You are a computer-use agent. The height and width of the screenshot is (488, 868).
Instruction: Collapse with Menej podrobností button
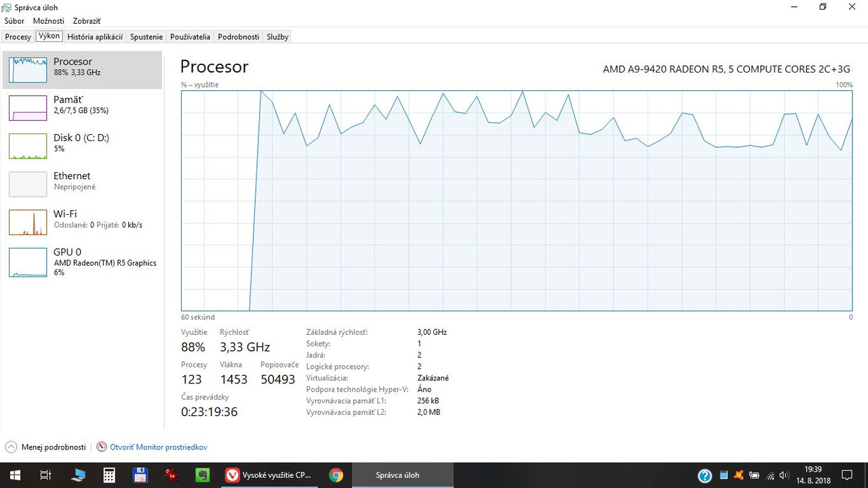(46, 447)
